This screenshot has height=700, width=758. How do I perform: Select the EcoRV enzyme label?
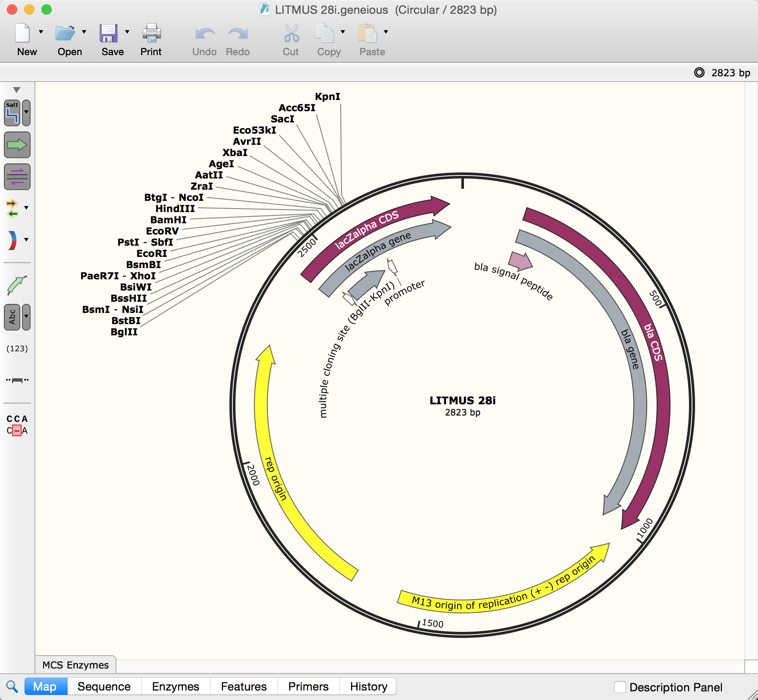click(x=163, y=231)
